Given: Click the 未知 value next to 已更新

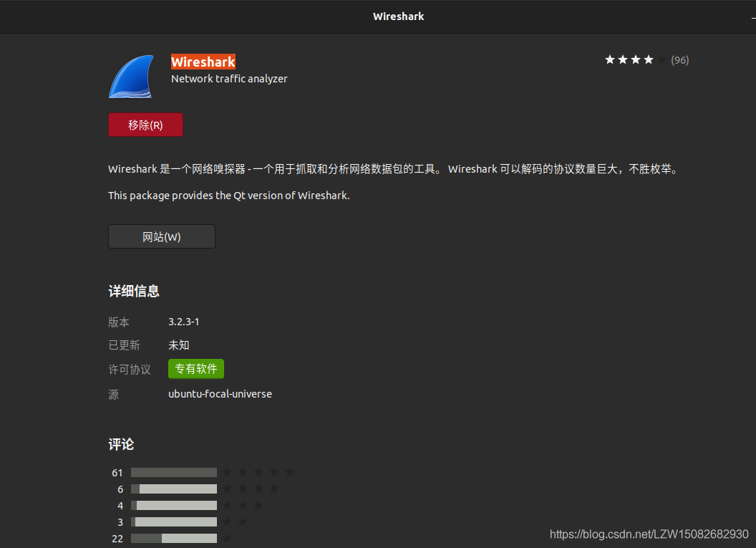Looking at the screenshot, I should click(178, 345).
